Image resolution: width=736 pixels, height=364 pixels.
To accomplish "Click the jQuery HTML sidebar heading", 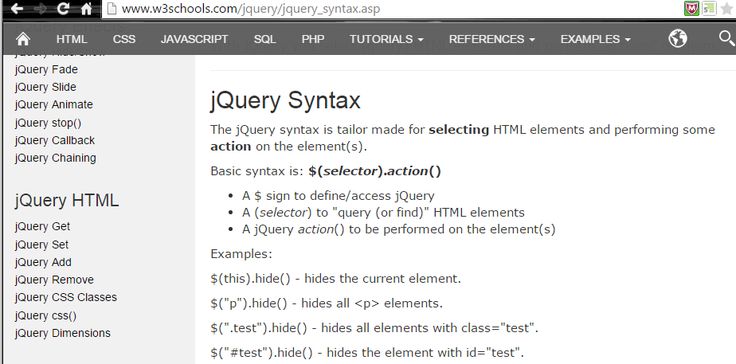I will [x=67, y=201].
